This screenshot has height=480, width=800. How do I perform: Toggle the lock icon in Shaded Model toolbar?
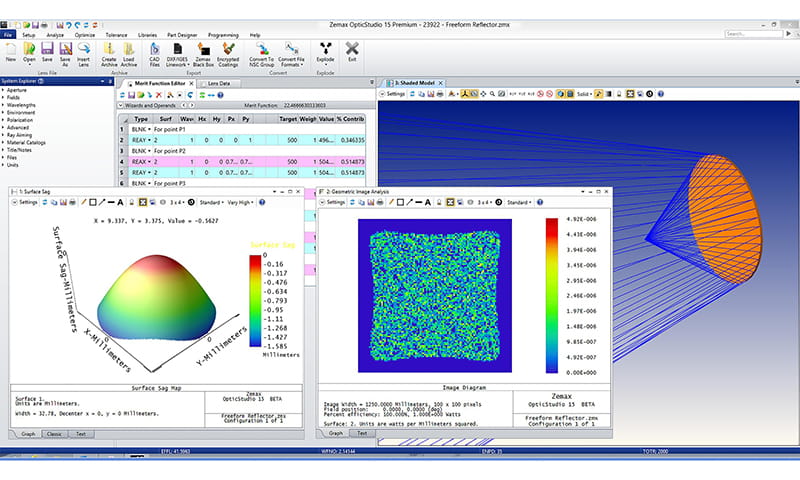(x=619, y=94)
